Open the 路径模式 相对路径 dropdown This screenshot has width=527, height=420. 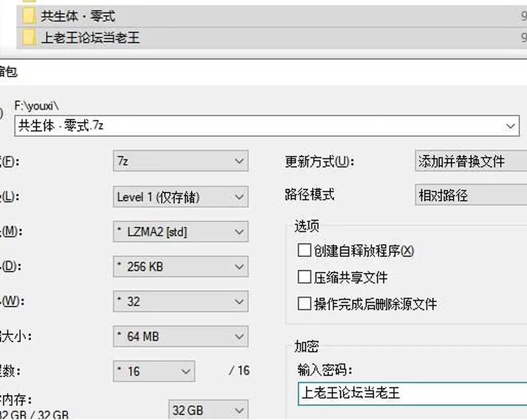pyautogui.click(x=471, y=195)
